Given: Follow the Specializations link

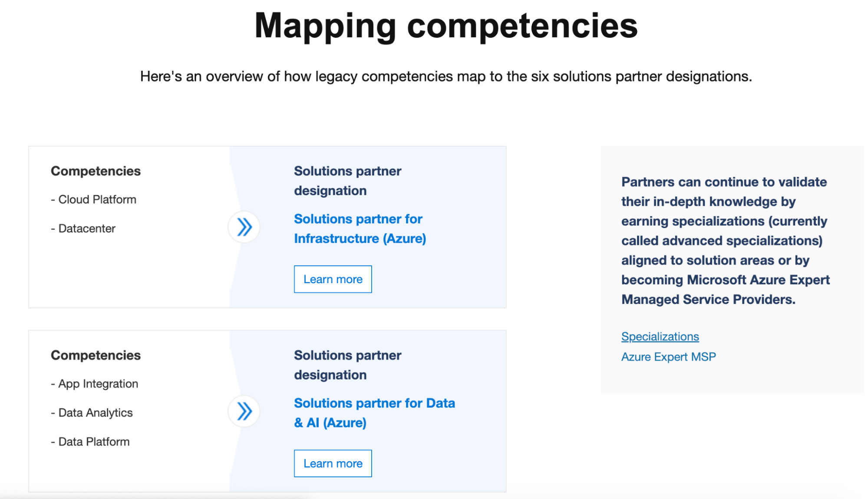Looking at the screenshot, I should 660,337.
